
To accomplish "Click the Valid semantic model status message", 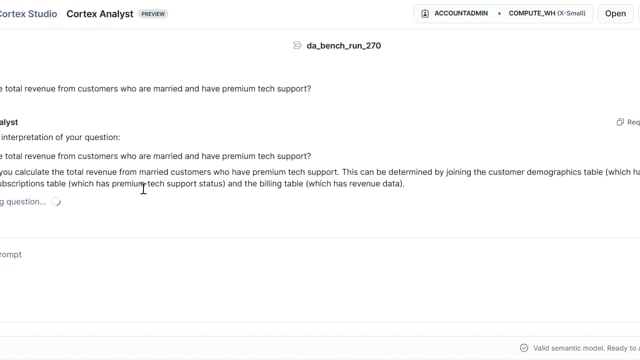I will click(587, 348).
